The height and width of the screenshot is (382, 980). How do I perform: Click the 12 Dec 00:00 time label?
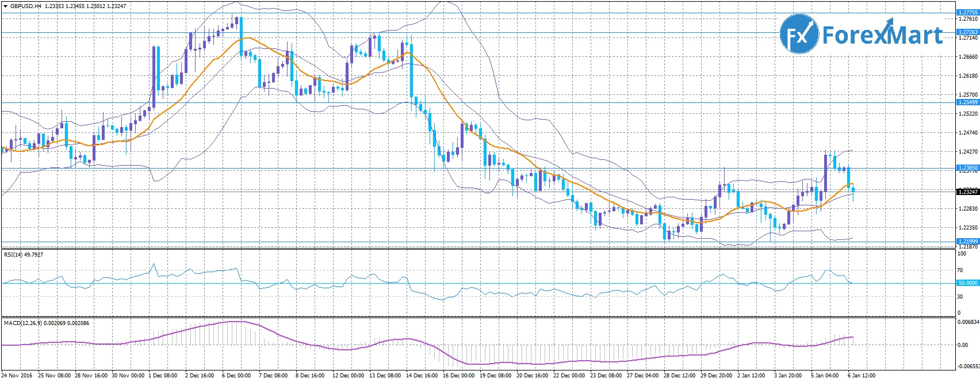(x=349, y=376)
